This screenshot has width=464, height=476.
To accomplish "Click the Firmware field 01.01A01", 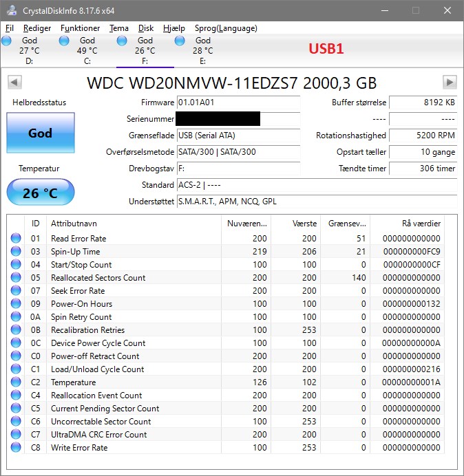I will (x=238, y=102).
